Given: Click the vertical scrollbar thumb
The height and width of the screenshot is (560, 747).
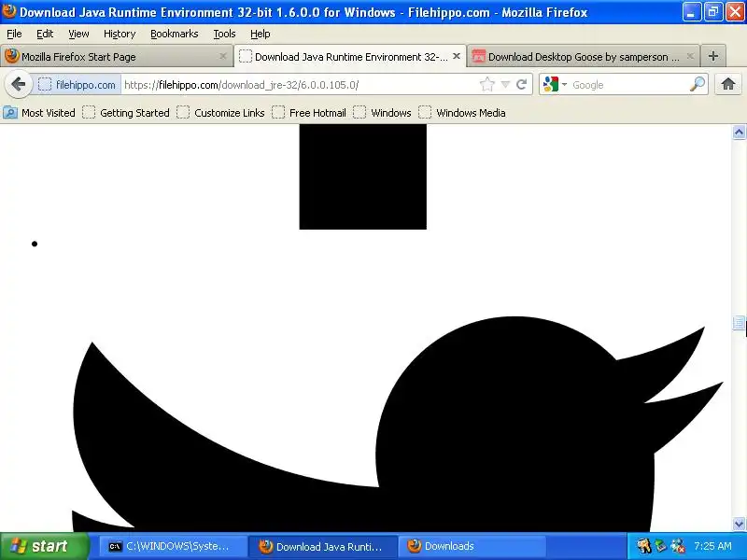Looking at the screenshot, I should click(739, 323).
